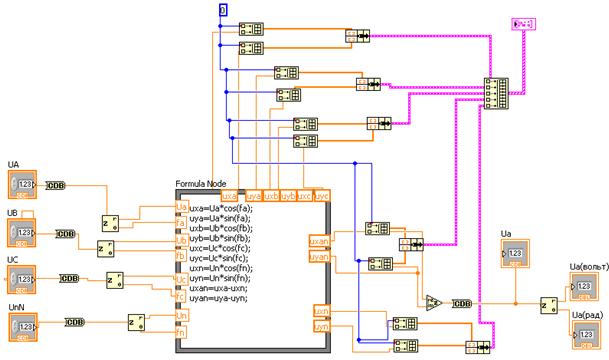Click the blue zero numeric constant

[223, 10]
